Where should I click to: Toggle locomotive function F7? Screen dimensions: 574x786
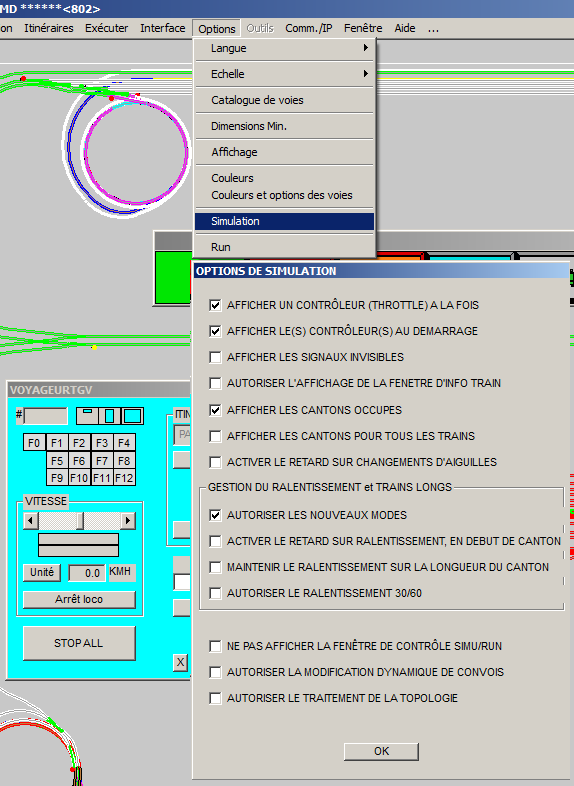[102, 460]
